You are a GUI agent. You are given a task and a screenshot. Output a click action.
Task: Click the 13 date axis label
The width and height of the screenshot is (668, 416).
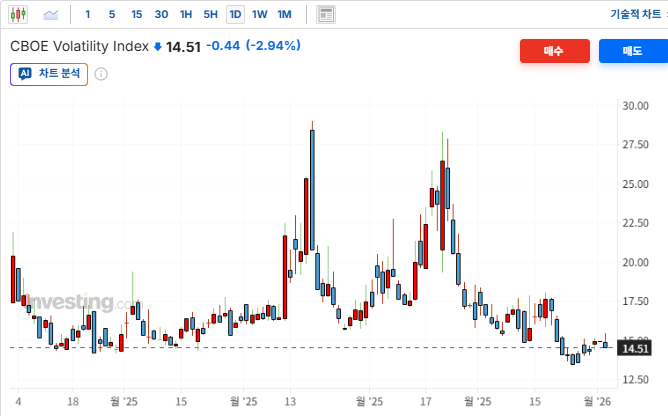point(290,402)
